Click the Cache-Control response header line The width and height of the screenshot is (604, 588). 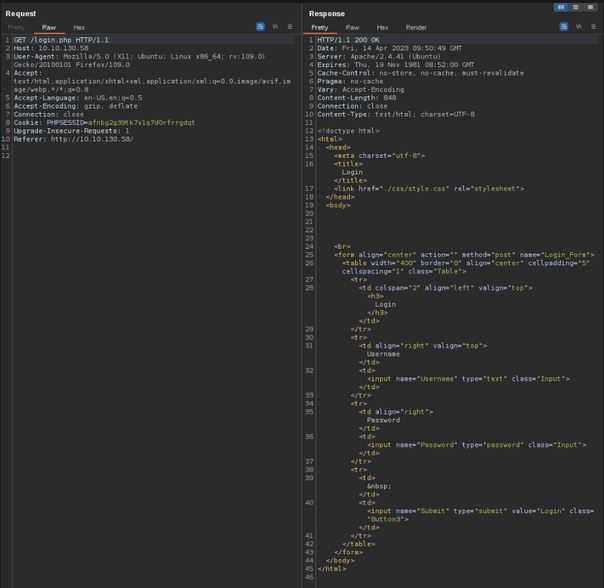point(420,73)
